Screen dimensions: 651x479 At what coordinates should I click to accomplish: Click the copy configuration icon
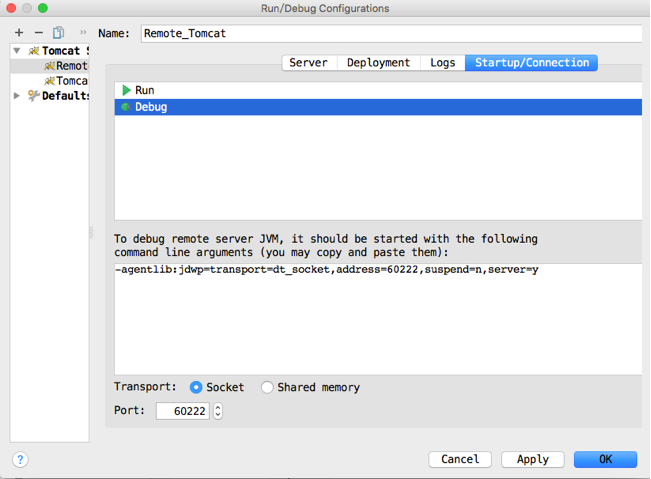(x=59, y=33)
